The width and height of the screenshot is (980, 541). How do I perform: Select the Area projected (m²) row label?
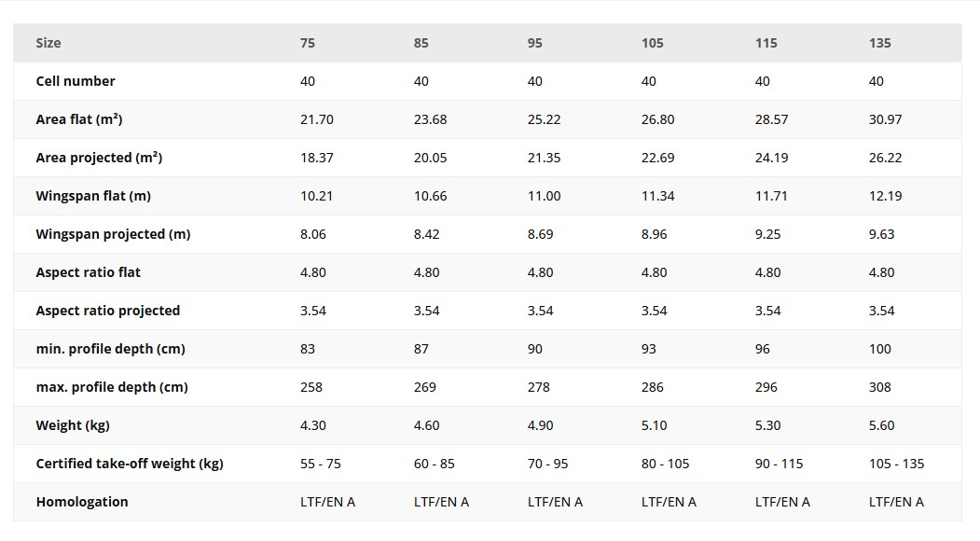[99, 158]
